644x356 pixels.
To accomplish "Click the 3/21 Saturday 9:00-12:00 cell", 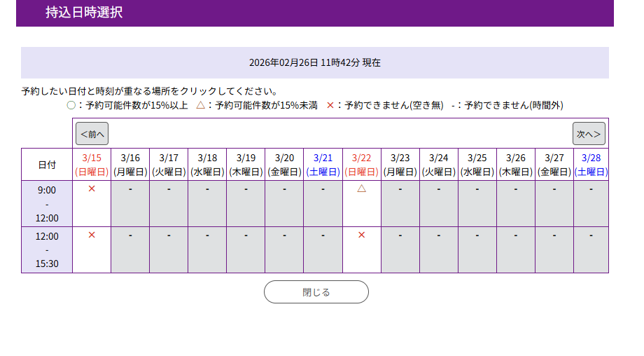I will pyautogui.click(x=323, y=203).
